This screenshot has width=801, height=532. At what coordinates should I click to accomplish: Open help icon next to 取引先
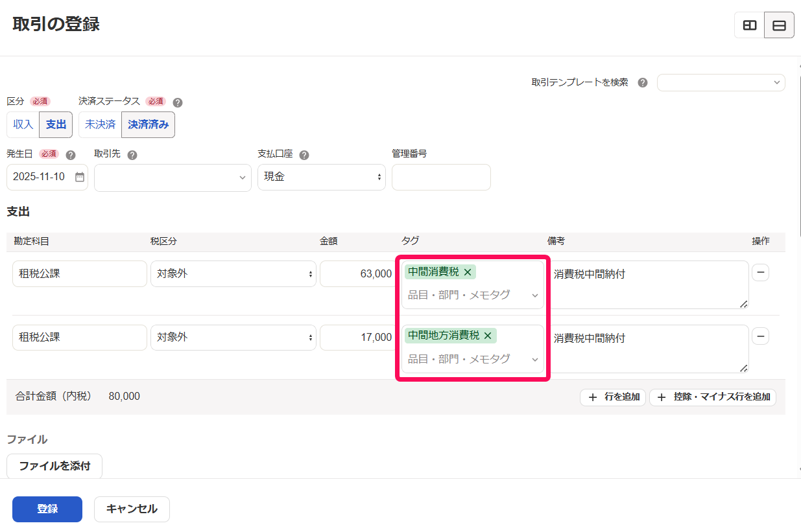[132, 155]
